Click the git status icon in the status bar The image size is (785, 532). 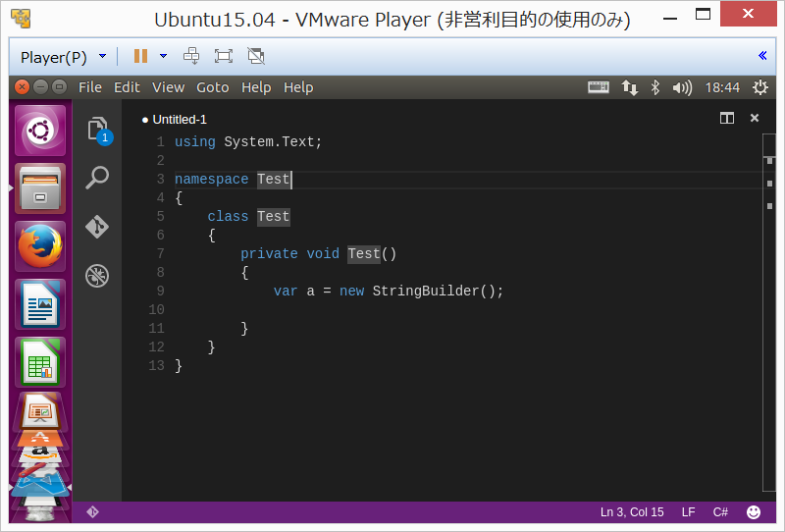pyautogui.click(x=92, y=512)
